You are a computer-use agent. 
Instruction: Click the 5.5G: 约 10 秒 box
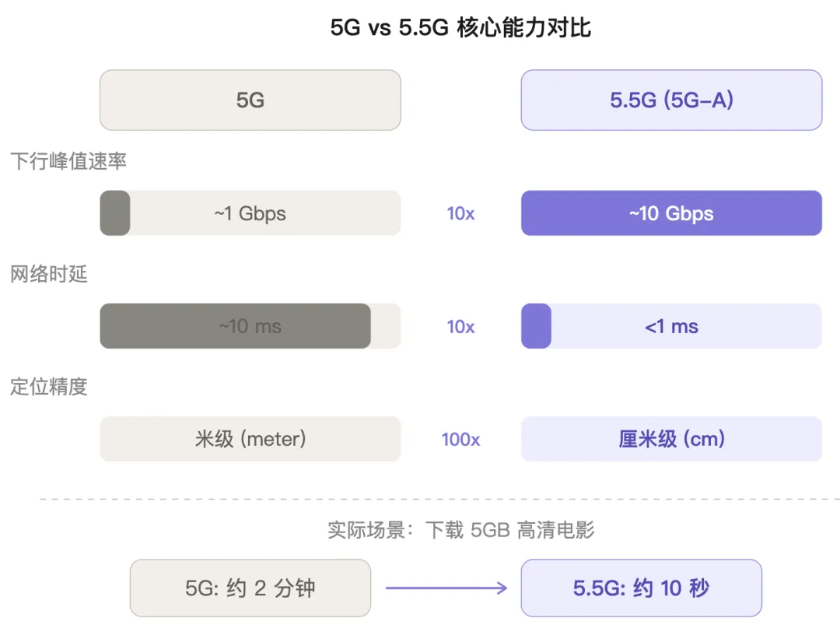641,588
